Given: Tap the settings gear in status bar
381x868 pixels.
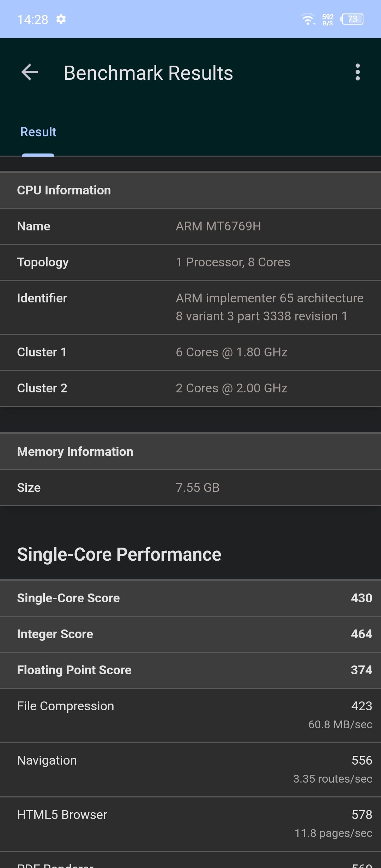Looking at the screenshot, I should coord(61,19).
